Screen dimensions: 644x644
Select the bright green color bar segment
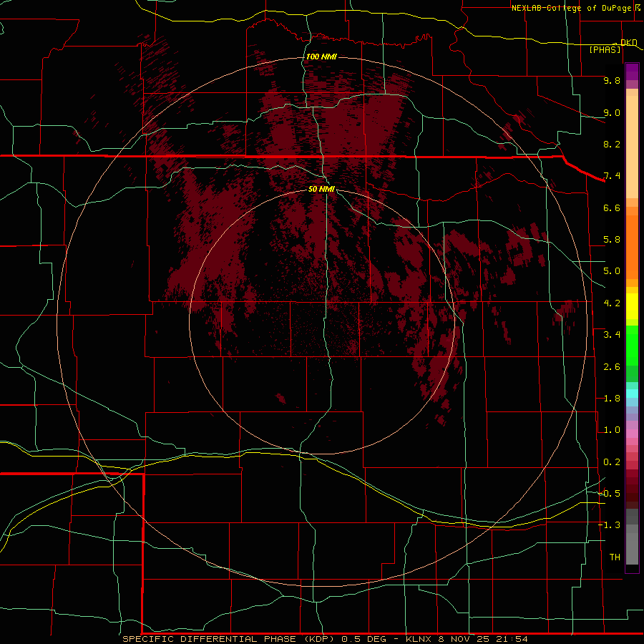(x=632, y=346)
